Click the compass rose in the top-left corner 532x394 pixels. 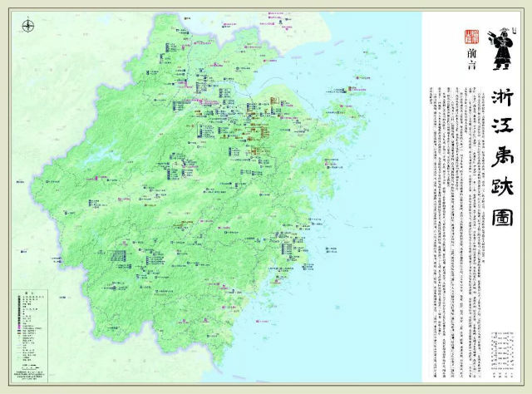[28, 27]
